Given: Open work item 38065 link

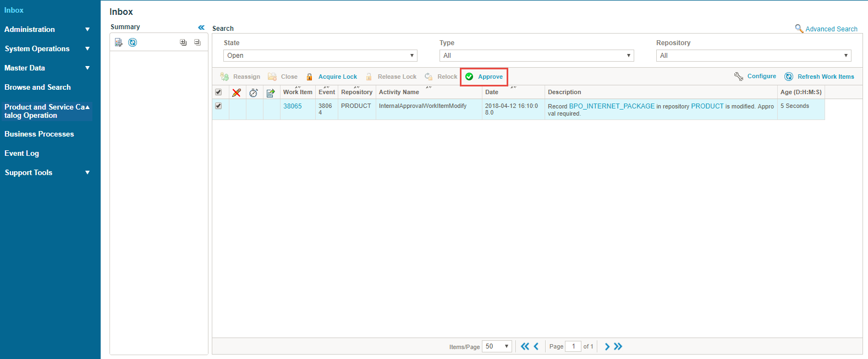Looking at the screenshot, I should click(x=293, y=106).
